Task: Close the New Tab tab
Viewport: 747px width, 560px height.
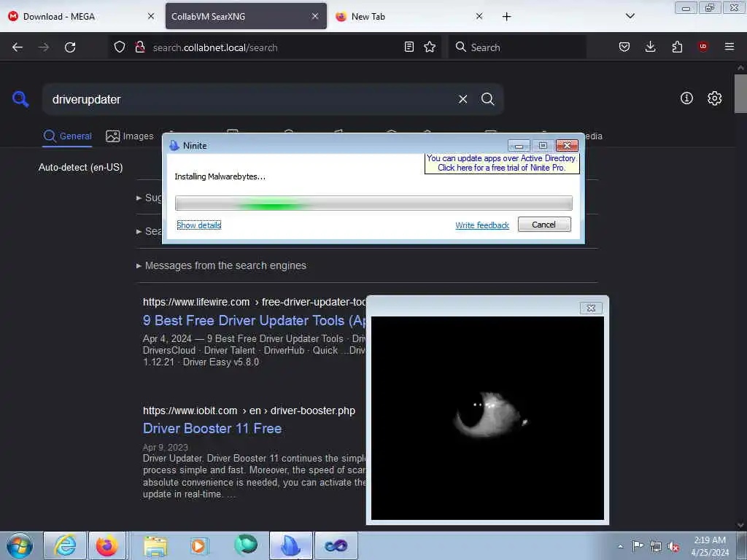Action: (479, 16)
